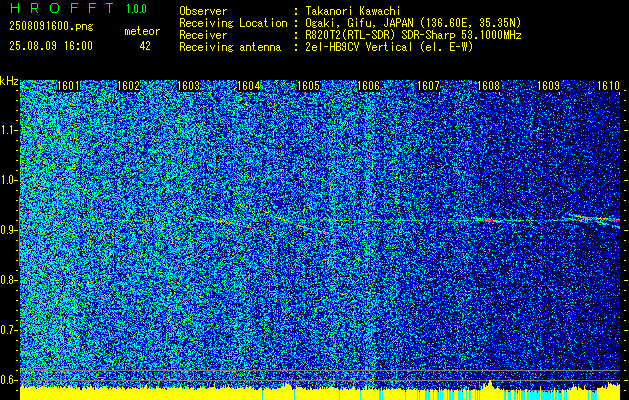
Task: Click the 1601 time marker
Action: click(68, 86)
